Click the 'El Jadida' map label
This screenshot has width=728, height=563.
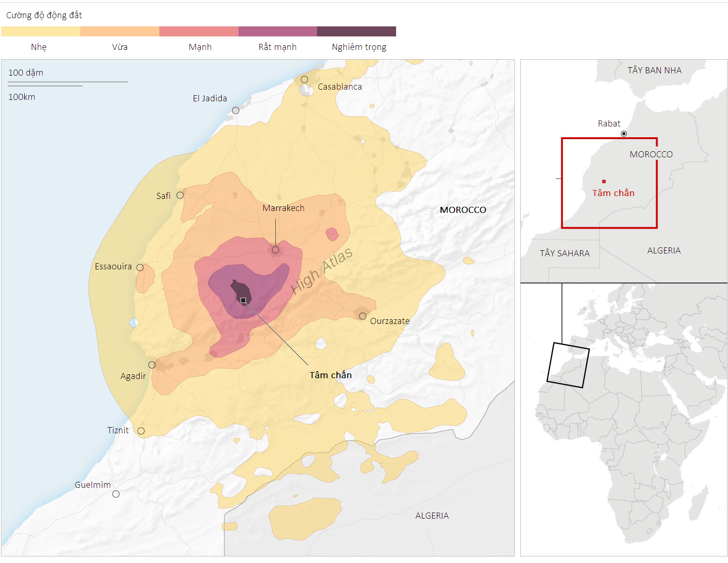click(210, 99)
